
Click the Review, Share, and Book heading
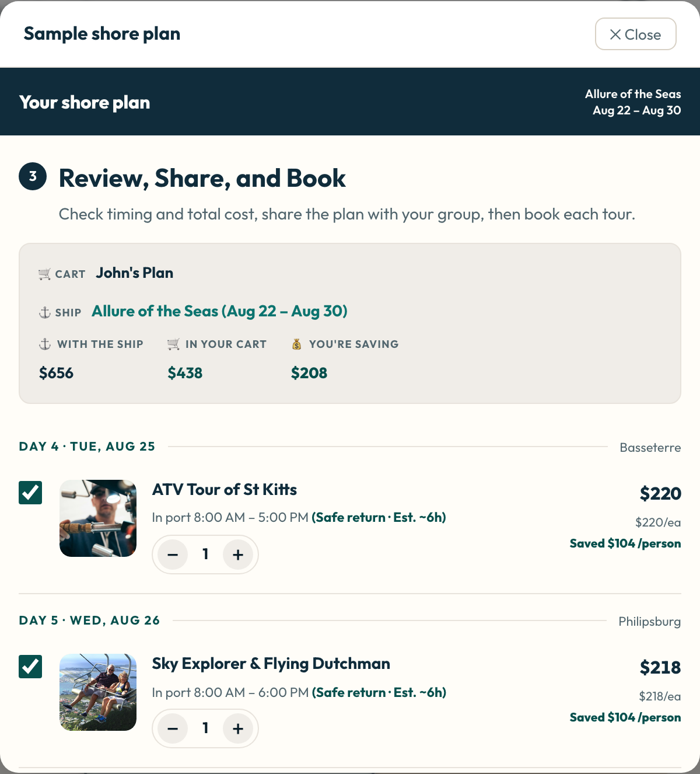pyautogui.click(x=202, y=179)
